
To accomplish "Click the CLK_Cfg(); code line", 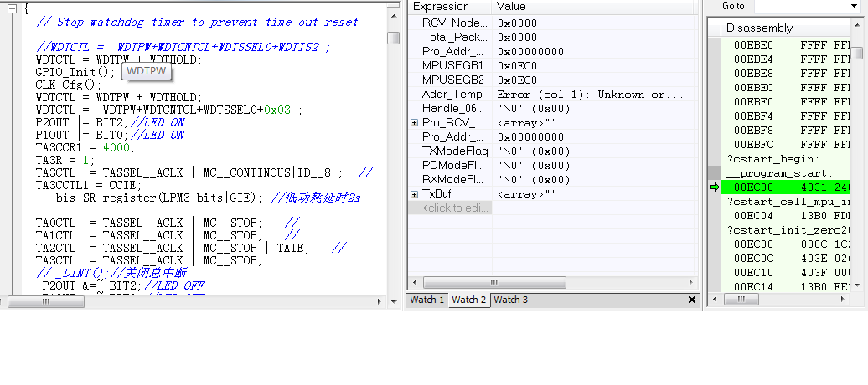I will [69, 85].
